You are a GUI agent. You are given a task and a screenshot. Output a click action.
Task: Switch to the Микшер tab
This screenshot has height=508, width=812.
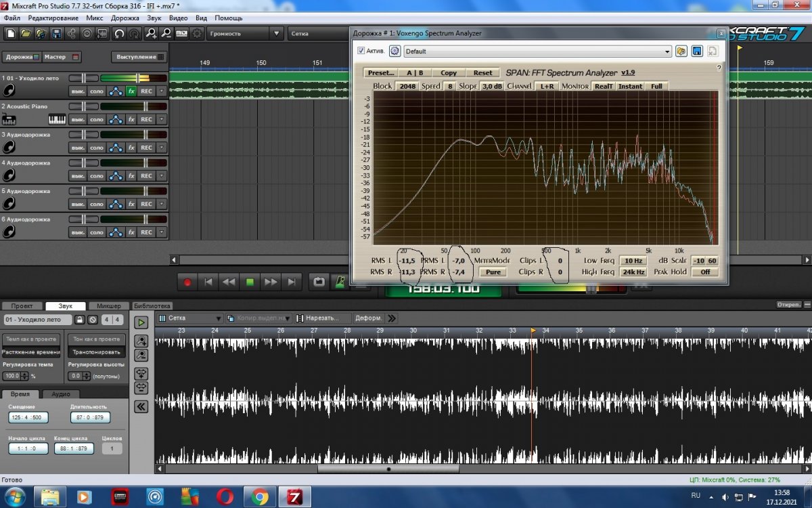[108, 306]
